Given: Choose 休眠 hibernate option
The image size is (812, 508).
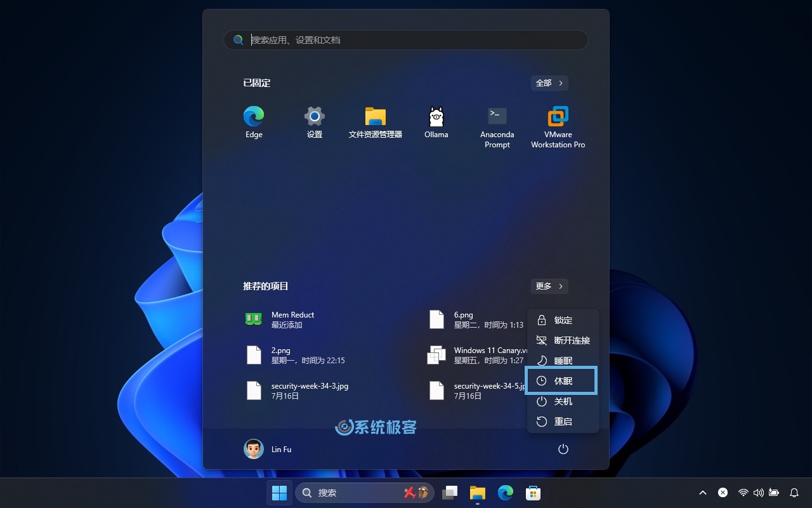Looking at the screenshot, I should click(561, 380).
